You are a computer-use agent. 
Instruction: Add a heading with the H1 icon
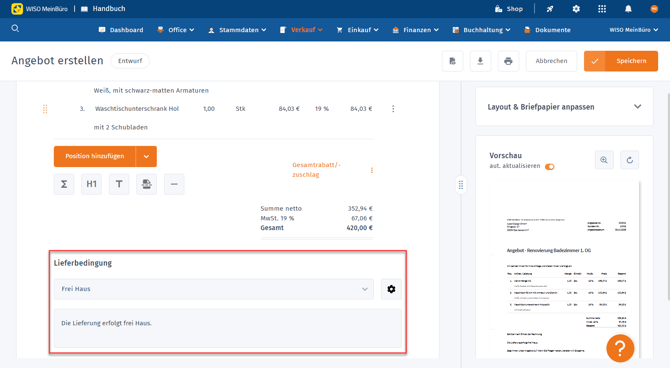coord(91,184)
